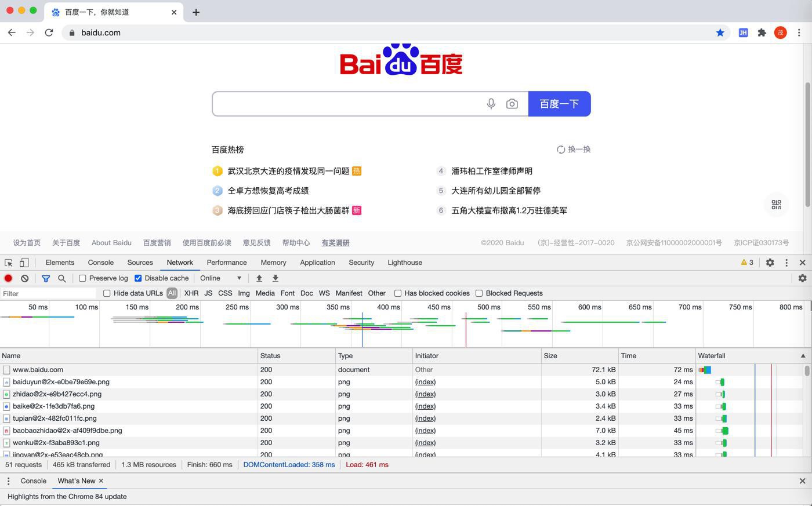Open Chrome's three-dot menu
The image size is (812, 506).
[799, 32]
